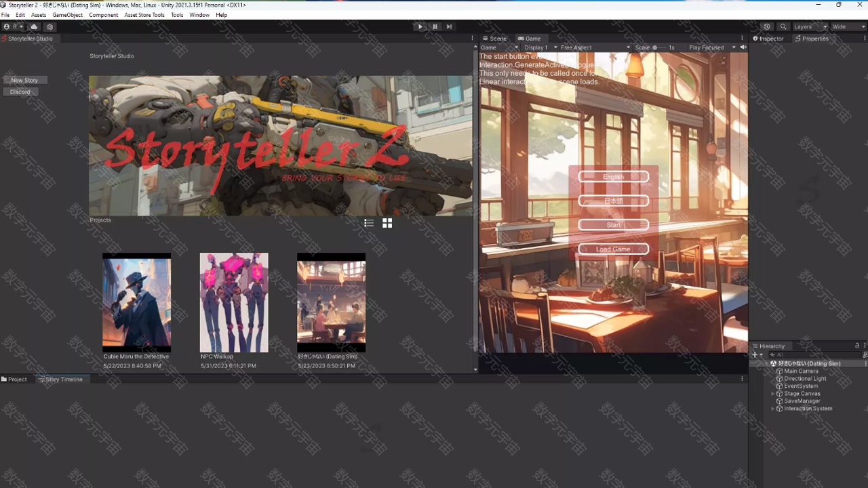This screenshot has height=488, width=868.
Task: Switch to the Project tab
Action: [x=14, y=380]
